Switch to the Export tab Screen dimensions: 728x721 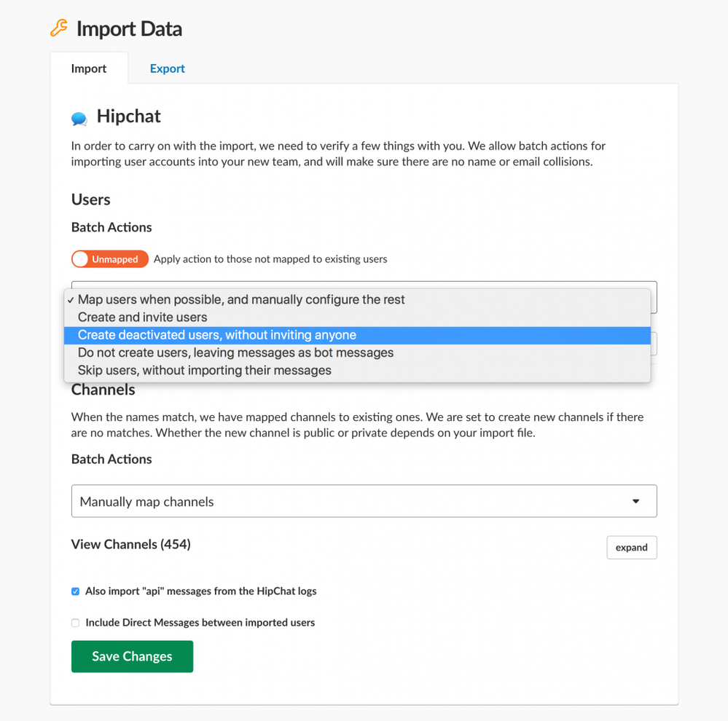(x=167, y=68)
